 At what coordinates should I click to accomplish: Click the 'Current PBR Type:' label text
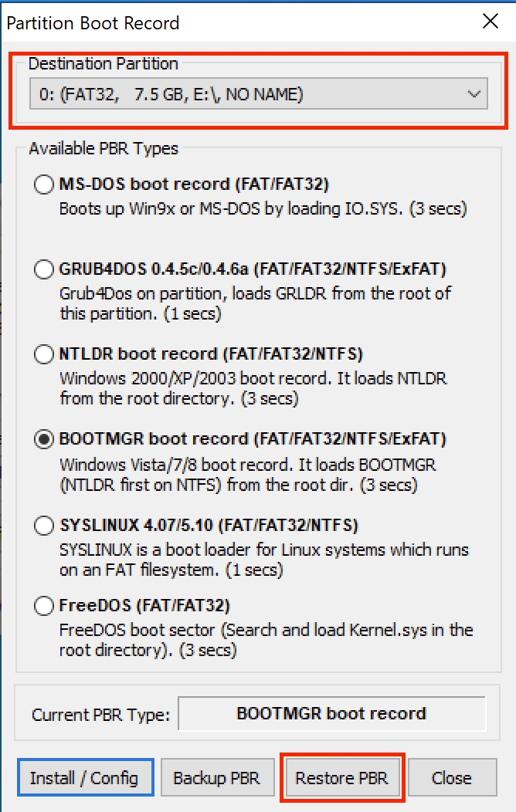(100, 715)
